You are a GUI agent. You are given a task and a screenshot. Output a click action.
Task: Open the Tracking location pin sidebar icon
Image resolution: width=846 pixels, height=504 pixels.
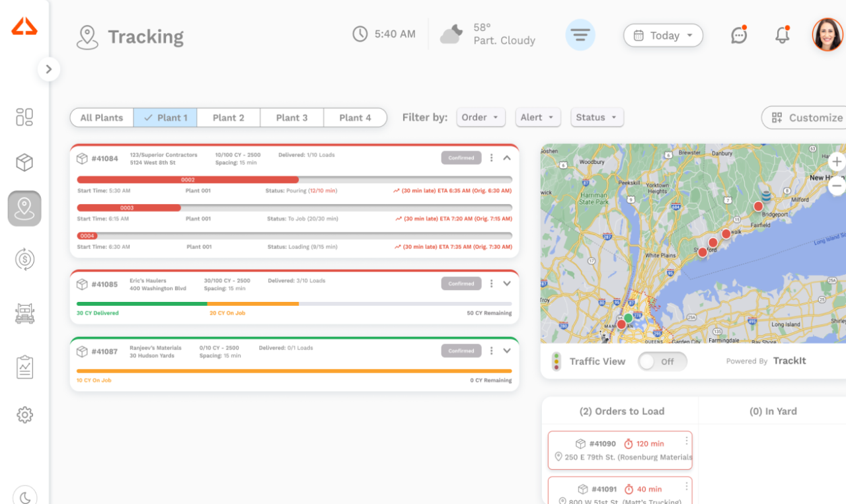click(x=24, y=208)
